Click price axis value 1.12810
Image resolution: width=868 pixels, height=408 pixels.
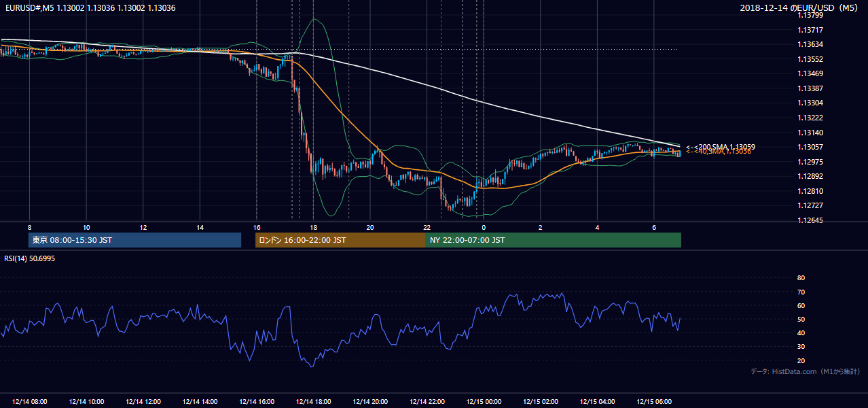pyautogui.click(x=810, y=191)
